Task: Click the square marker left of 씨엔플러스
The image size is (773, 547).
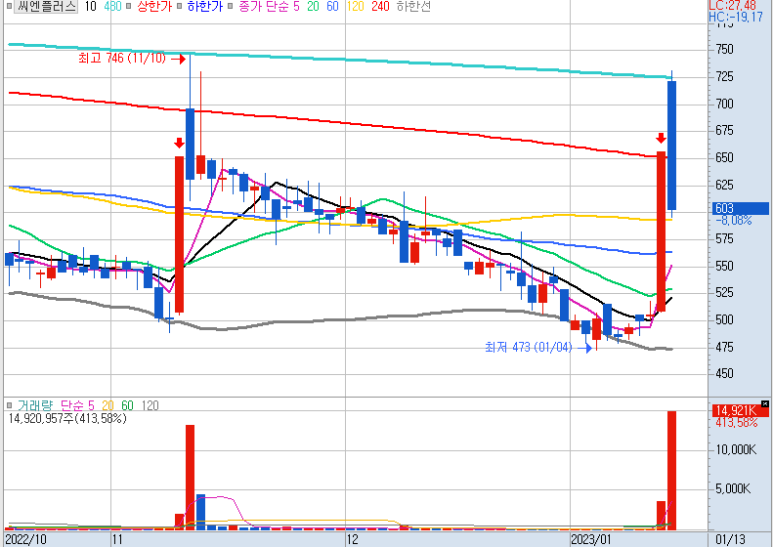Action: [8, 6]
